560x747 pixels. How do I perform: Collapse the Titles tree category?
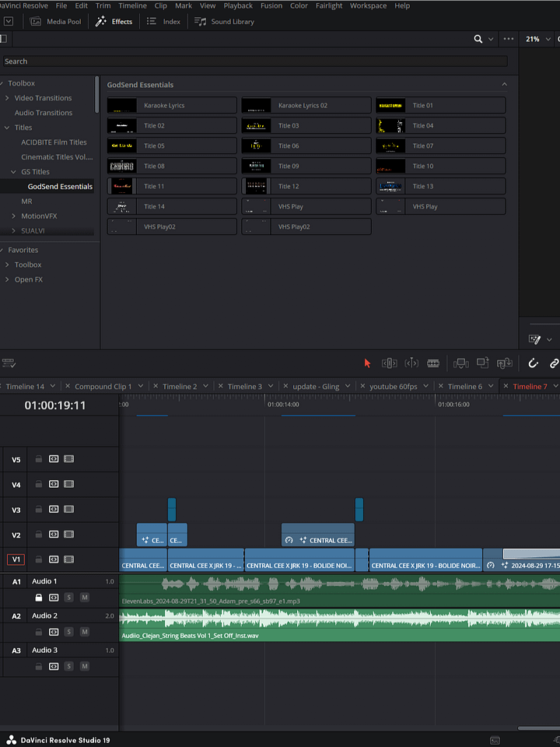point(7,127)
